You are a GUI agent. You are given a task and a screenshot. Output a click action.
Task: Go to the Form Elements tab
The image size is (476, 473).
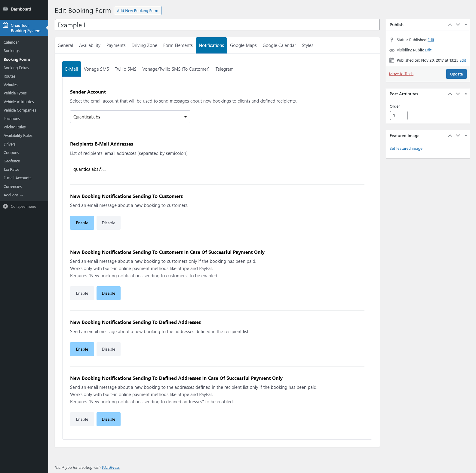click(x=178, y=45)
